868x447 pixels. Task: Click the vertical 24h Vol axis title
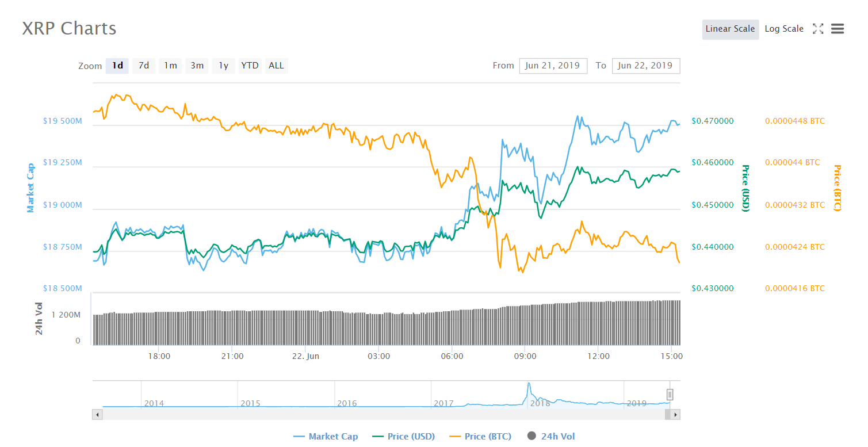40,318
